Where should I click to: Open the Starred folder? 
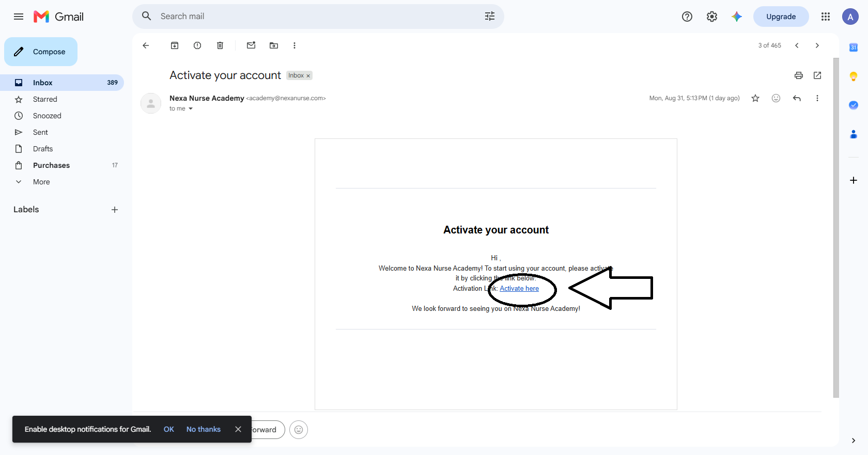tap(62, 99)
